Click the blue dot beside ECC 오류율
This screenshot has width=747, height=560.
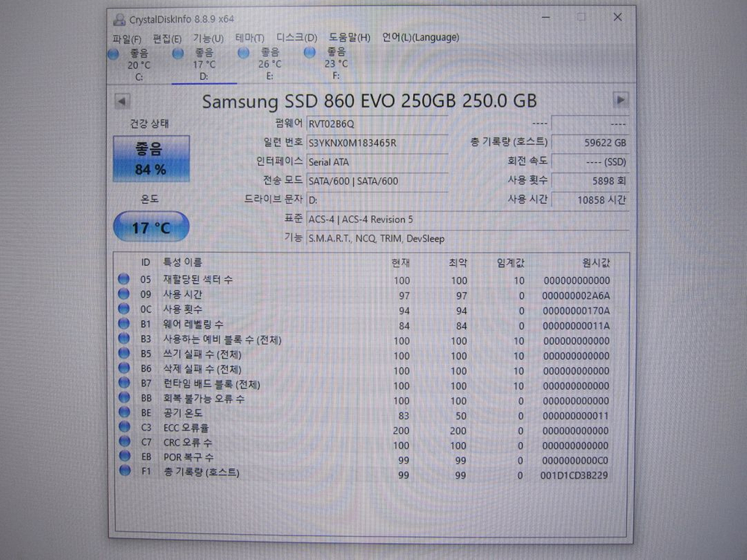124,428
